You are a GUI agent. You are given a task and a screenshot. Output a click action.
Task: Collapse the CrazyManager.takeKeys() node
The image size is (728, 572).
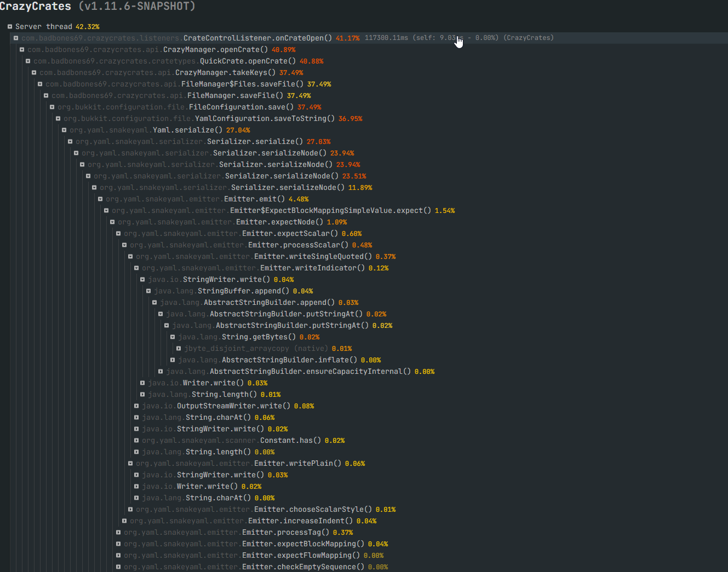click(x=34, y=72)
